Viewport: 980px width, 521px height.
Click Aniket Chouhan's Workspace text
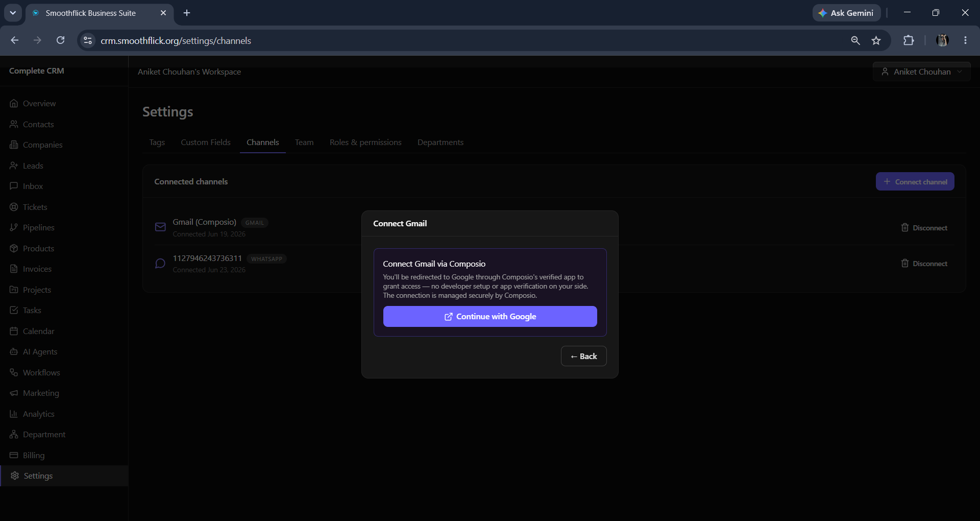(189, 72)
